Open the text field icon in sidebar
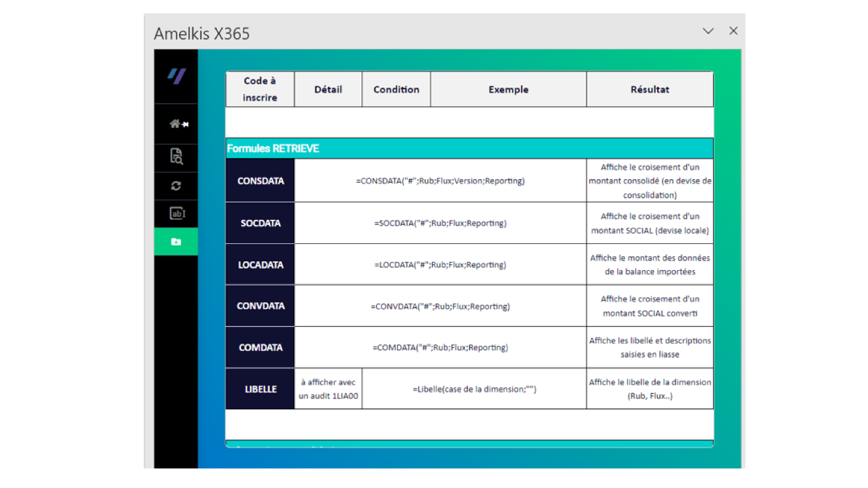 (x=177, y=213)
